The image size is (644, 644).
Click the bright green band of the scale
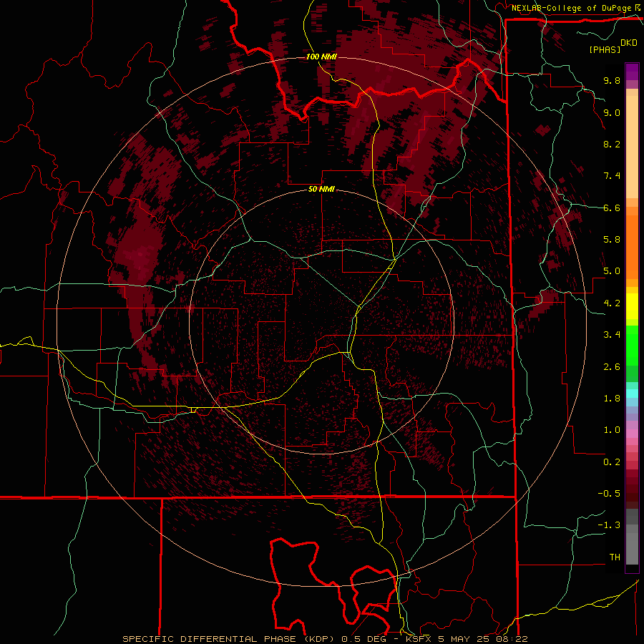point(632,345)
